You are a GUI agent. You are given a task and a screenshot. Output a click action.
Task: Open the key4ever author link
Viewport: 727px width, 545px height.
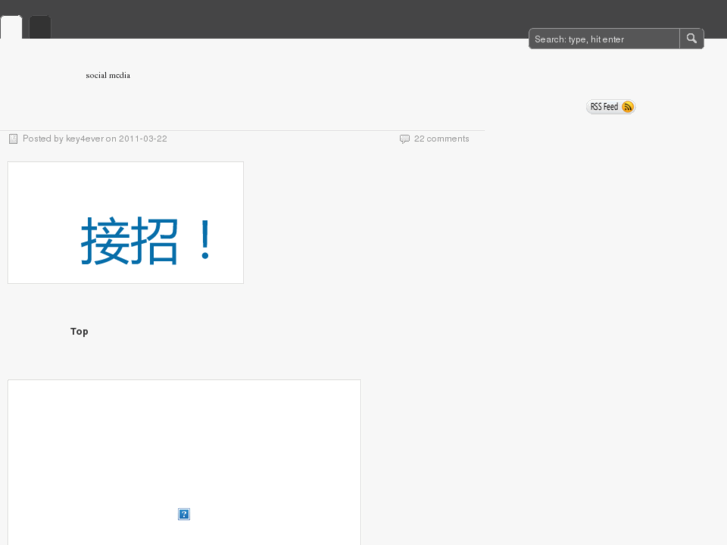(84, 139)
